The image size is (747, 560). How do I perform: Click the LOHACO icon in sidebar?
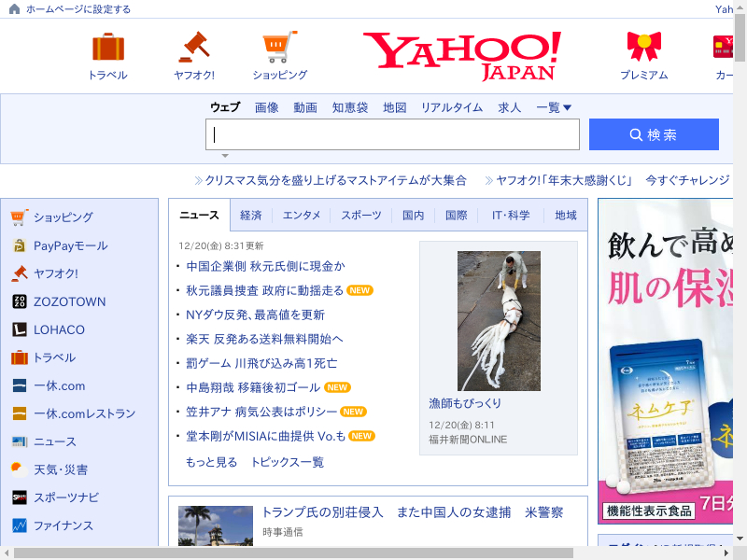coord(19,329)
